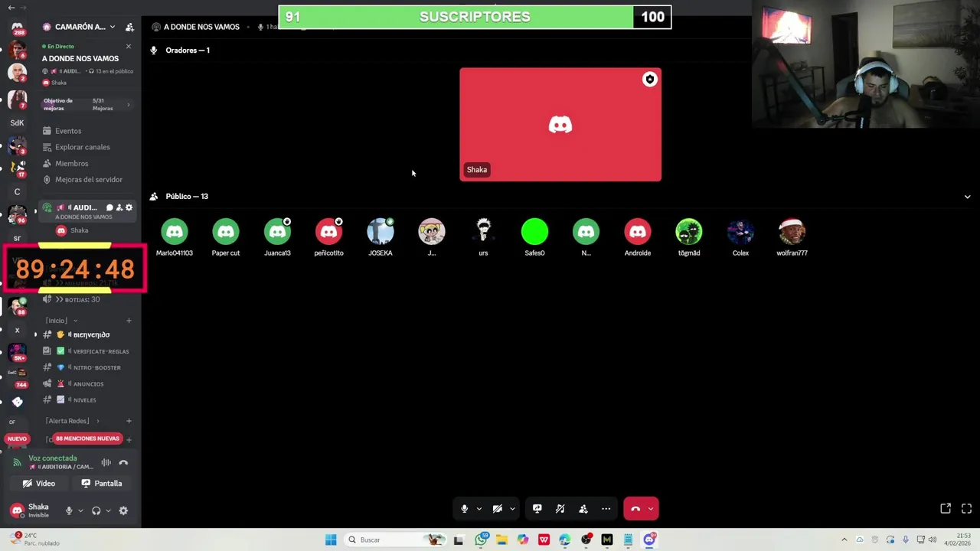Deafen headphones in user panel
The width and height of the screenshot is (980, 551).
click(x=96, y=510)
